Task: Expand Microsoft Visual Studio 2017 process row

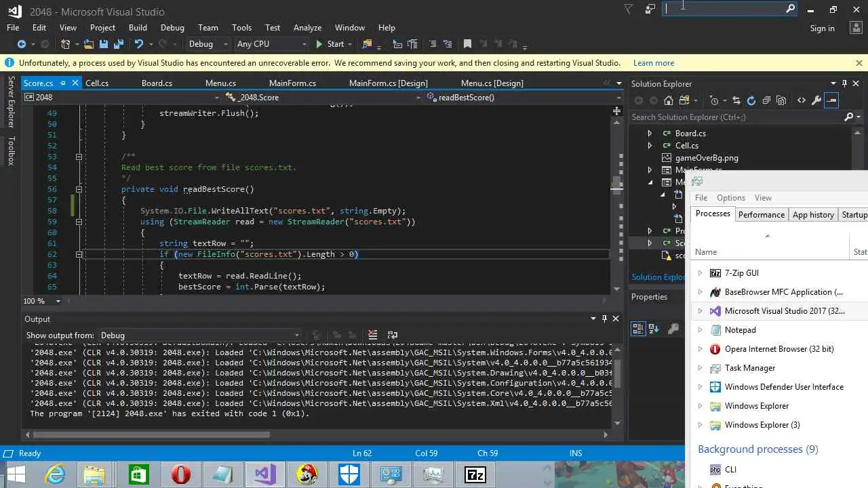Action: pyautogui.click(x=701, y=311)
